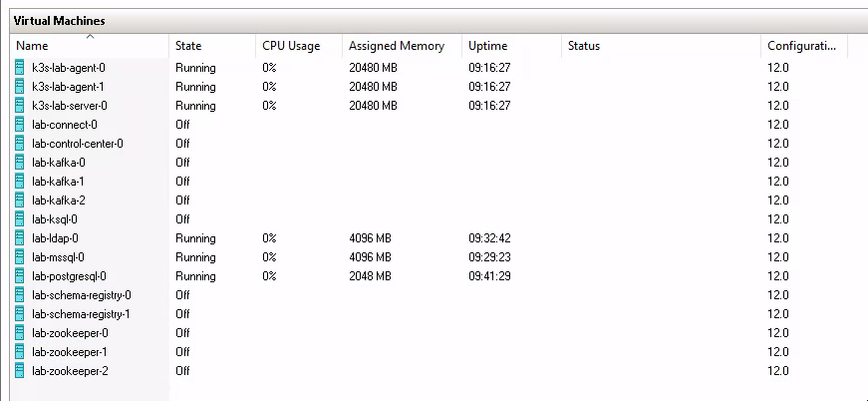The height and width of the screenshot is (401, 868).
Task: Select the lab-ksql-0 virtual machine
Action: click(55, 219)
